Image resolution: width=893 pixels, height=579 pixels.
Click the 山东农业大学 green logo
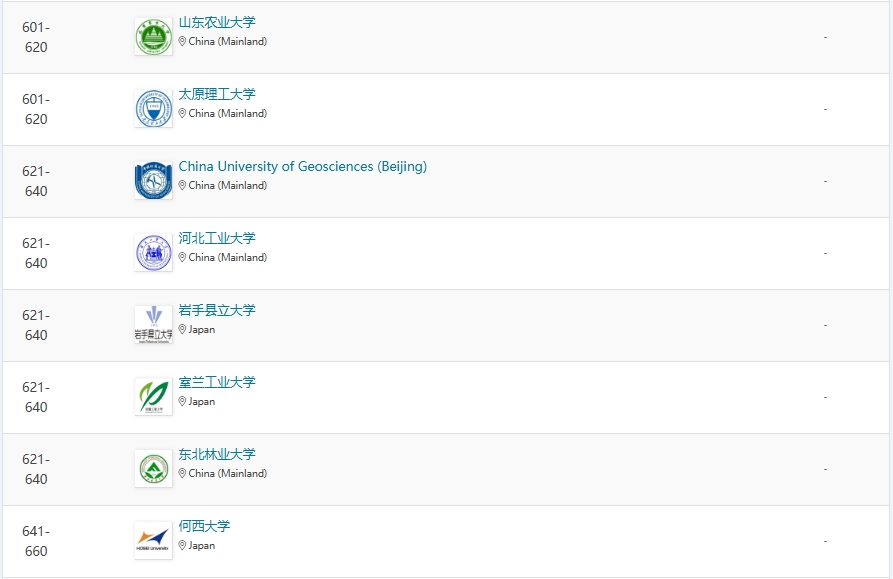pos(154,37)
